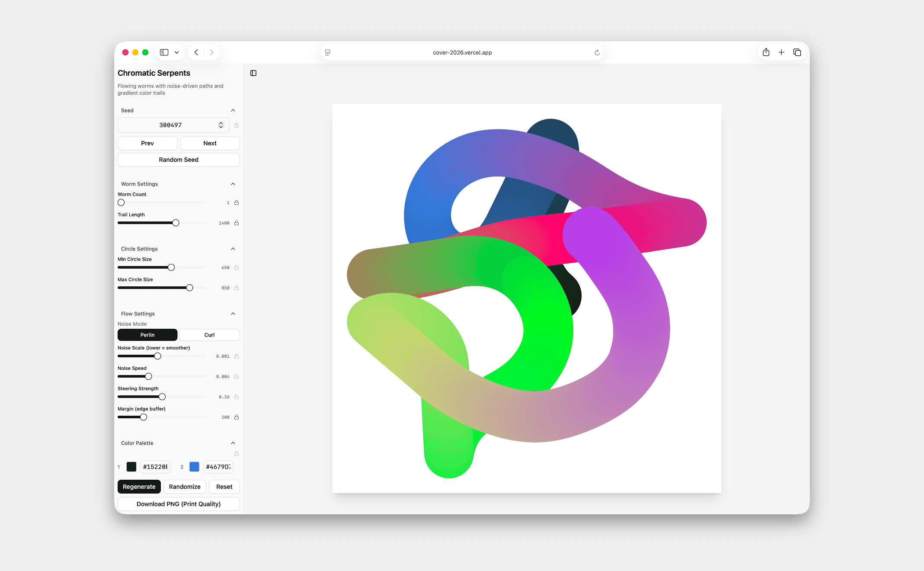Click the Trail Length slider handle
Image resolution: width=924 pixels, height=571 pixels.
176,223
